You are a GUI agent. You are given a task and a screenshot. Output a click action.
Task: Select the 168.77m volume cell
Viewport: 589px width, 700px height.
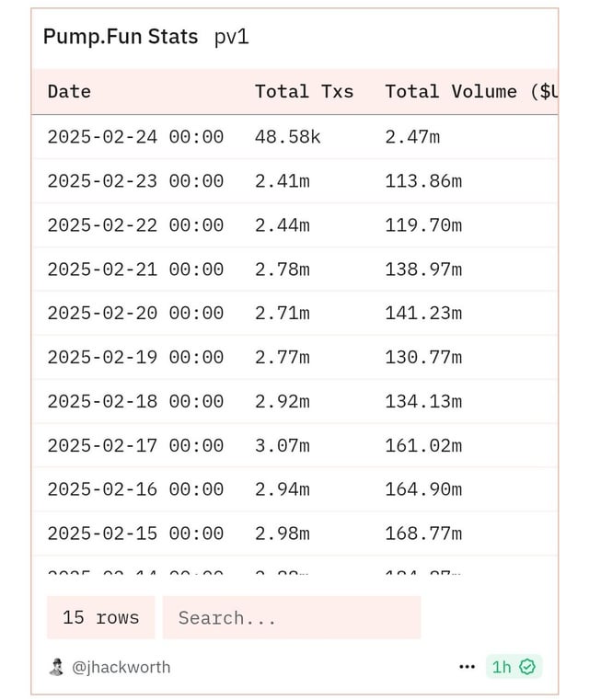[x=423, y=534]
